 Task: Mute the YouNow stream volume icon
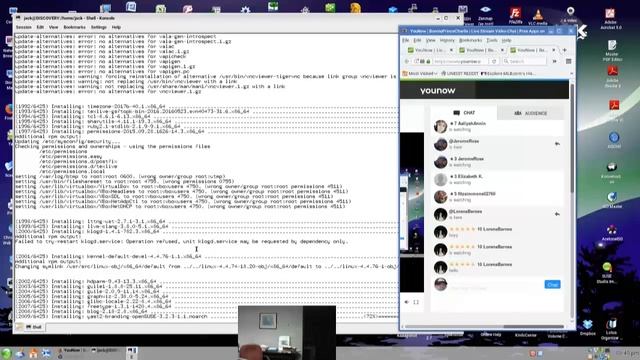click(407, 302)
